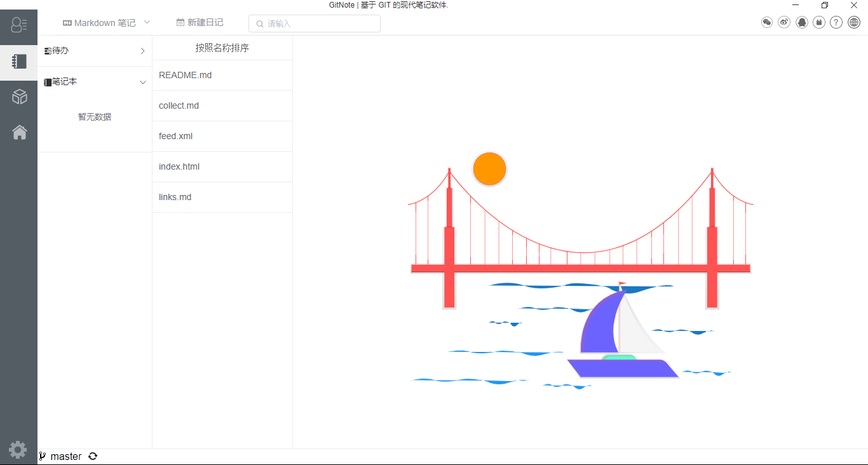This screenshot has width=868, height=465.
Task: Click the WeChat share icon
Action: click(767, 22)
